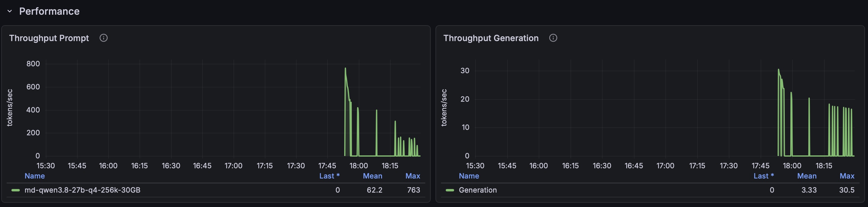Click the 17:45 time label on Generation chart

coord(760,166)
